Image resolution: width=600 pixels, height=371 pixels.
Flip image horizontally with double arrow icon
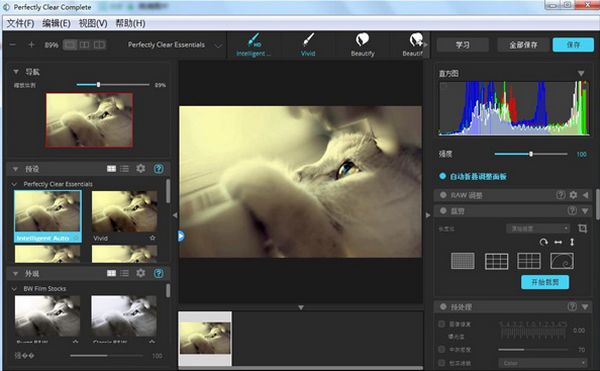coord(558,242)
